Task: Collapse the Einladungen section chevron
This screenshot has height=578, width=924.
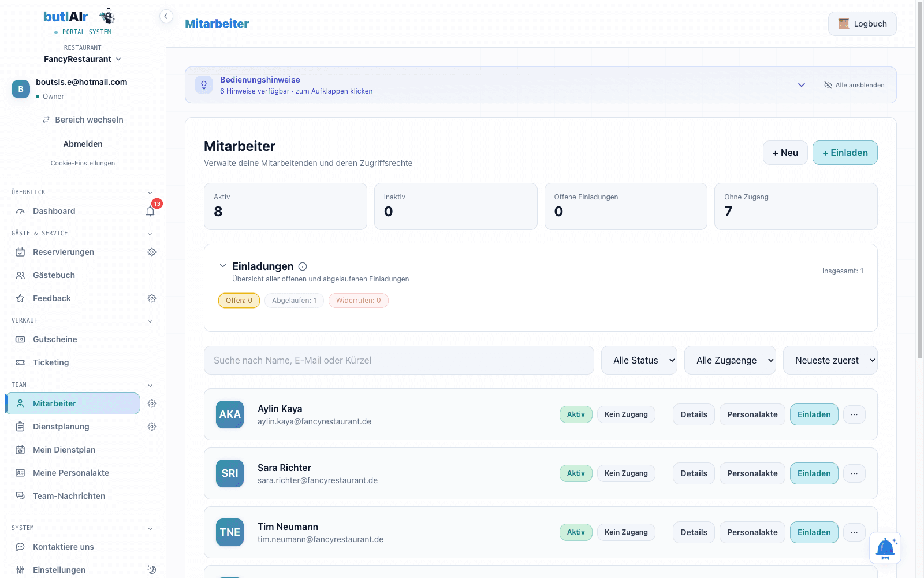Action: [x=223, y=266]
